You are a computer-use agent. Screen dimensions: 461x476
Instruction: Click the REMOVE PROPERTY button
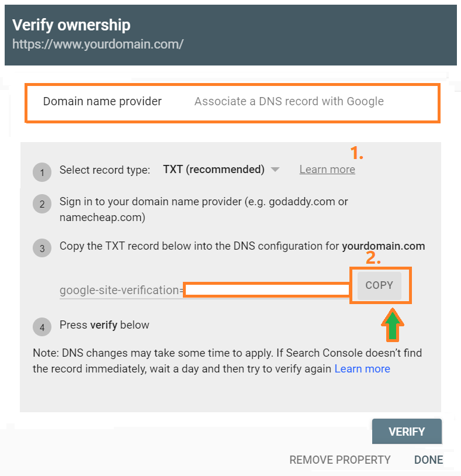click(x=340, y=460)
